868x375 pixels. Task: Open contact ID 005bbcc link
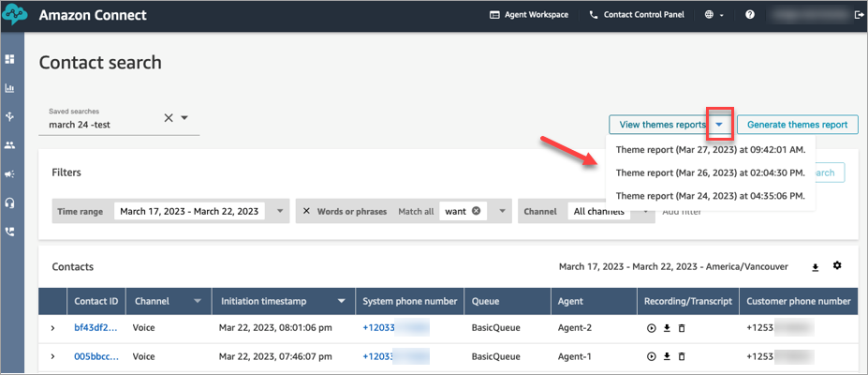click(x=96, y=357)
